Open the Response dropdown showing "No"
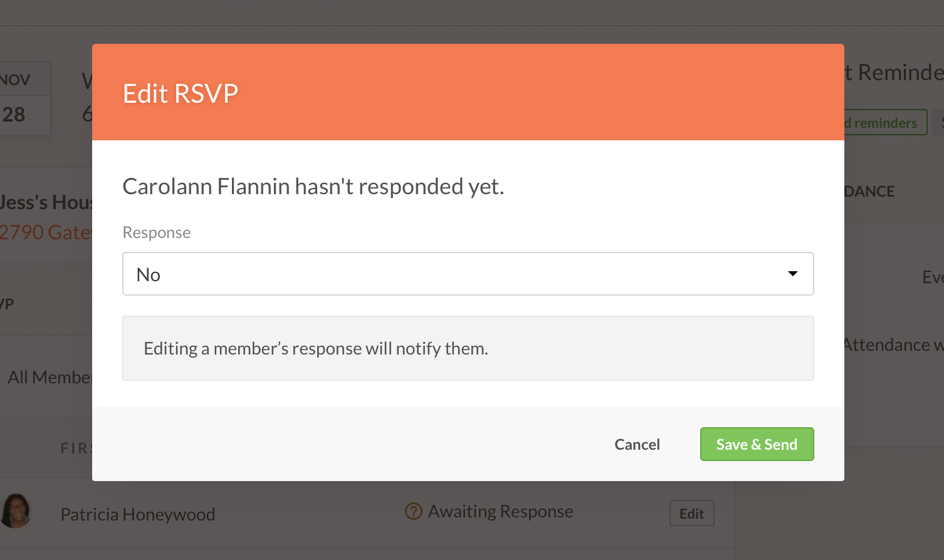 [x=467, y=274]
